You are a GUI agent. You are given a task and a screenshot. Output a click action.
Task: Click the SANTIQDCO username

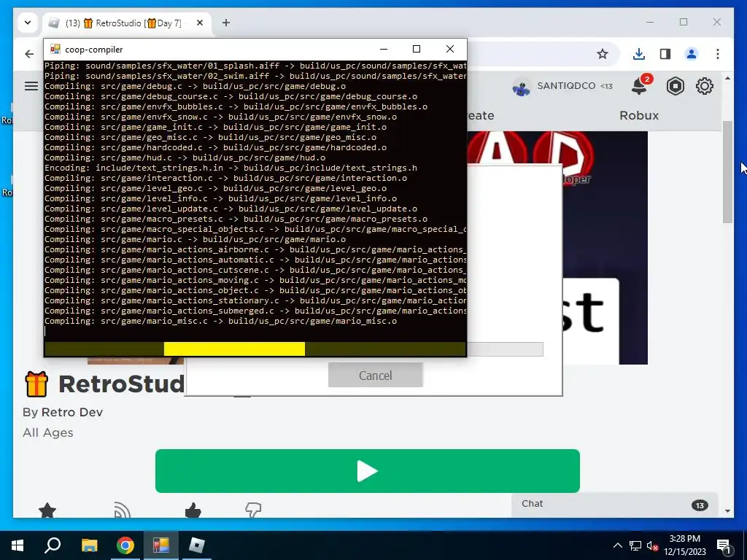(566, 86)
